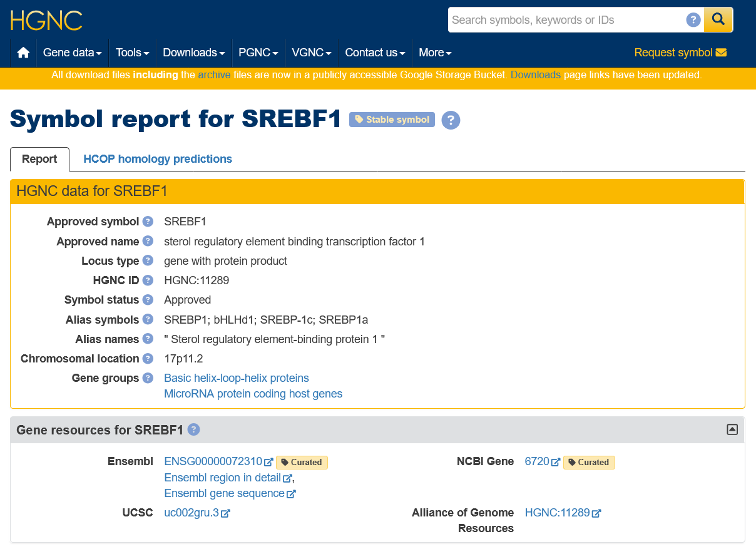The image size is (756, 549).
Task: Open search help question mark icon
Action: [x=693, y=20]
